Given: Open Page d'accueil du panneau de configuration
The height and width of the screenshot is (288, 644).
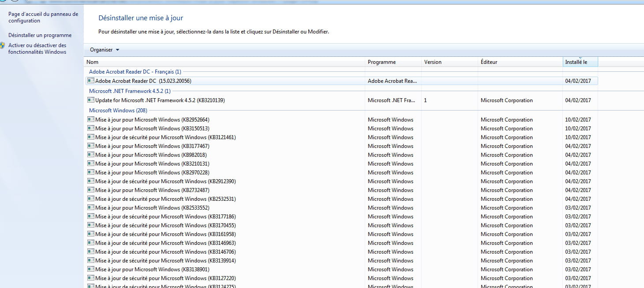Looking at the screenshot, I should pos(43,17).
